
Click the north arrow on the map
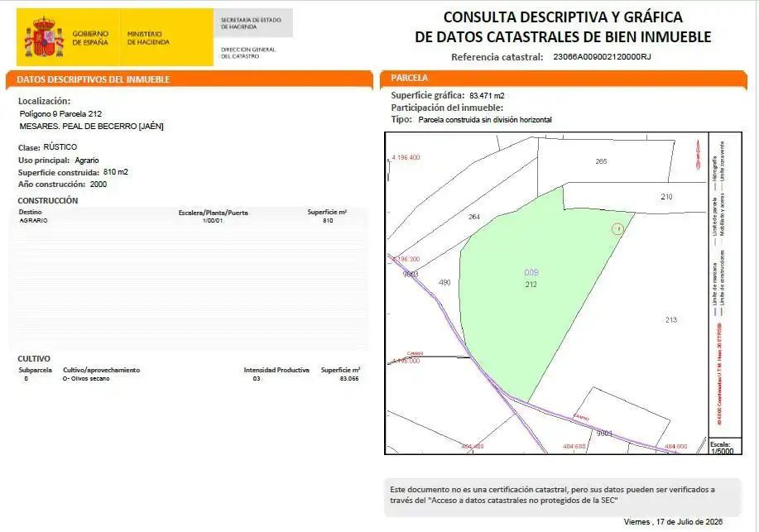(x=698, y=155)
